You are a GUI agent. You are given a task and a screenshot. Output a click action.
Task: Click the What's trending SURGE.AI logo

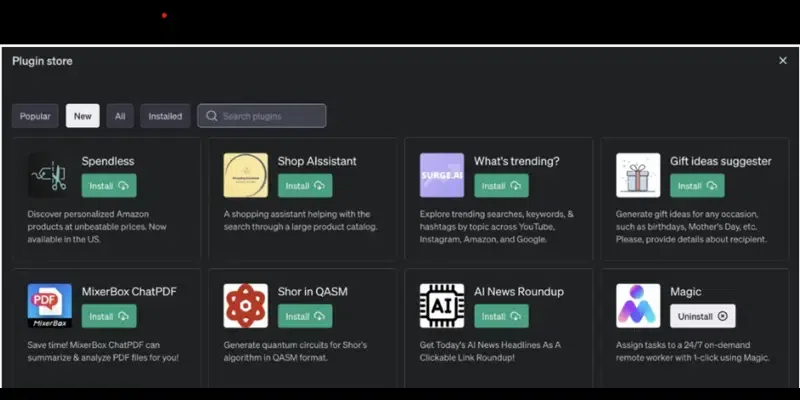(x=441, y=175)
